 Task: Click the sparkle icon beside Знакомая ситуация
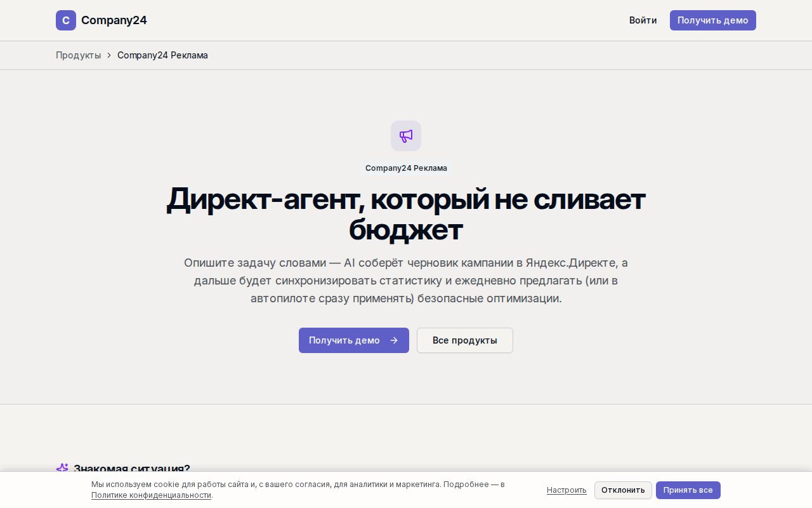click(x=62, y=468)
